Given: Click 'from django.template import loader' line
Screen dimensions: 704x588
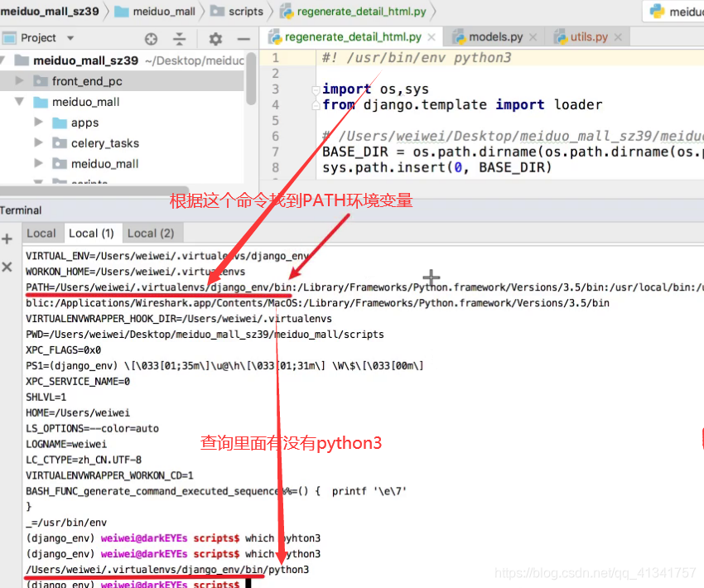Looking at the screenshot, I should [x=462, y=104].
